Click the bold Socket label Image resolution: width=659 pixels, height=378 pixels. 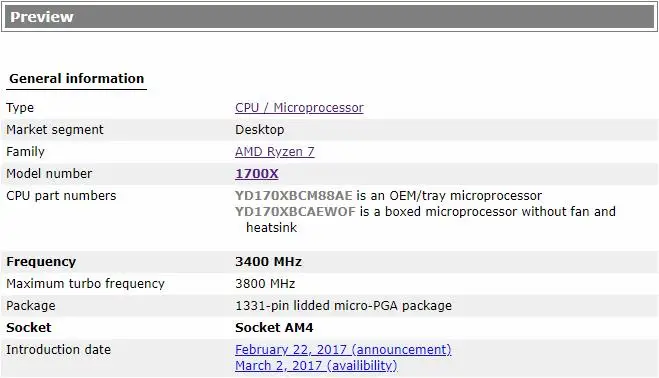(x=29, y=328)
